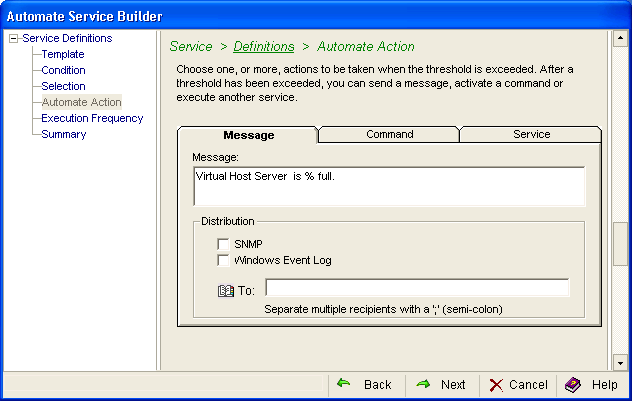Select the Service Definitions root label
The width and height of the screenshot is (632, 401).
tap(67, 38)
